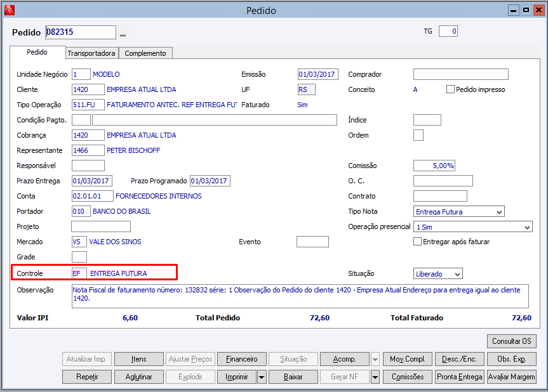548x392 pixels.
Task: Click the Prazo Entrega date field
Action: 92,181
